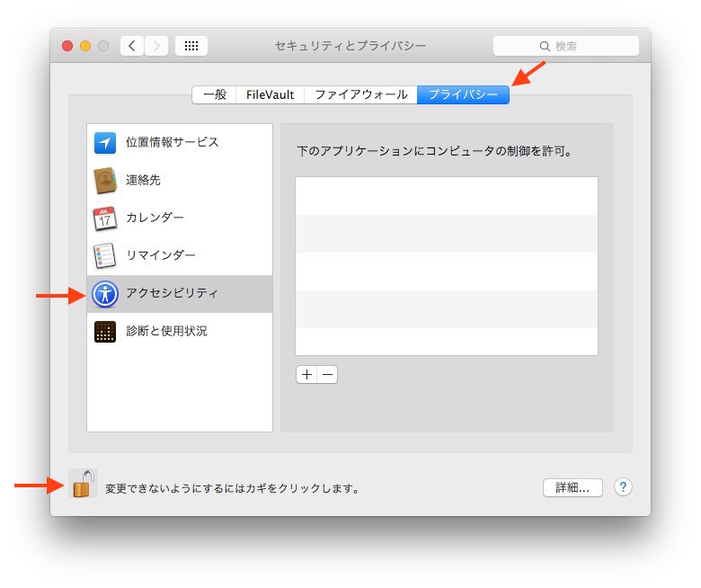The height and width of the screenshot is (588, 701).
Task: Click the Reminders list icon
Action: coord(105,255)
